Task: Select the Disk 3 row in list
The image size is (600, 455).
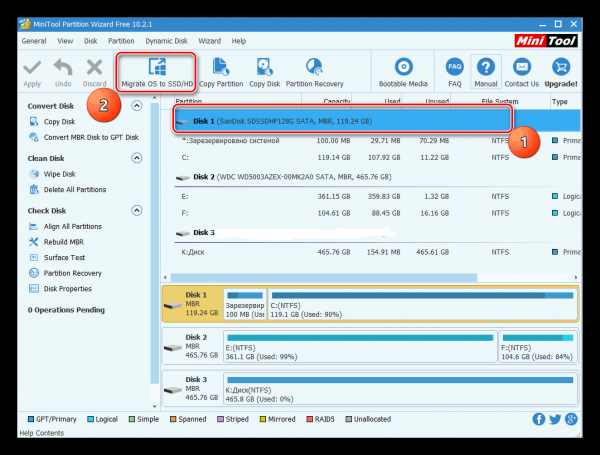Action: tap(377, 233)
